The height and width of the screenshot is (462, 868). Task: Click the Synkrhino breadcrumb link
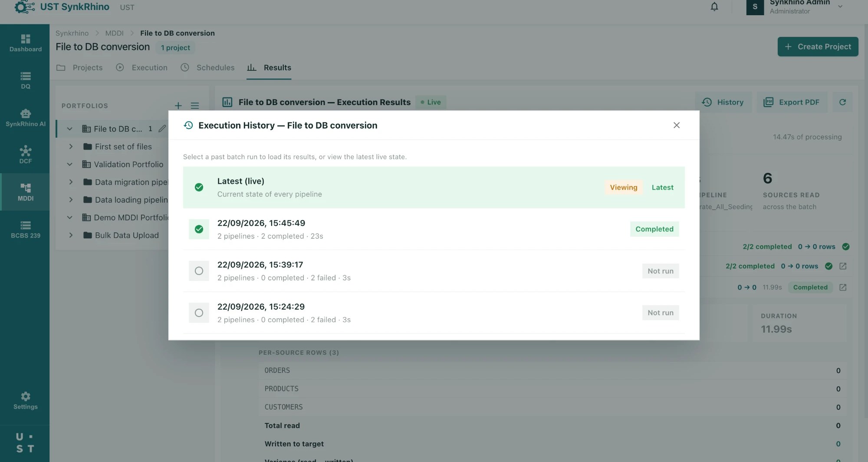coord(72,33)
